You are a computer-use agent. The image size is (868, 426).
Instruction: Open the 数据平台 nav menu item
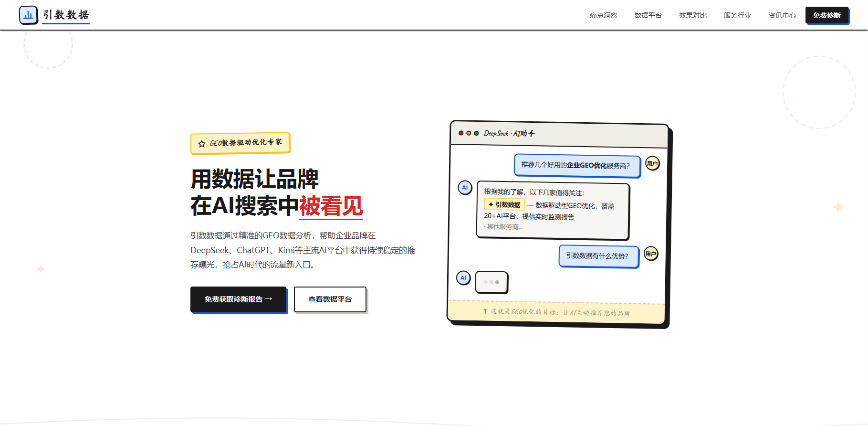tap(648, 15)
